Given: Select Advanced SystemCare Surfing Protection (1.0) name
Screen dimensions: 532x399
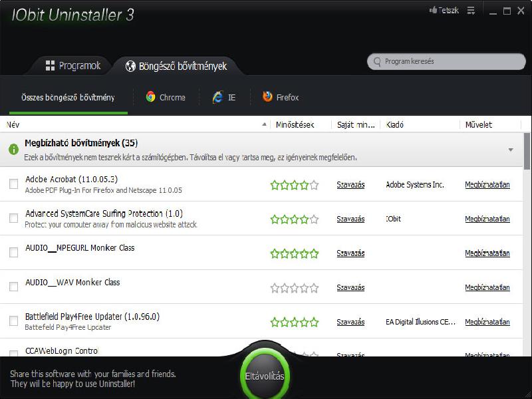Looking at the screenshot, I should 104,213.
